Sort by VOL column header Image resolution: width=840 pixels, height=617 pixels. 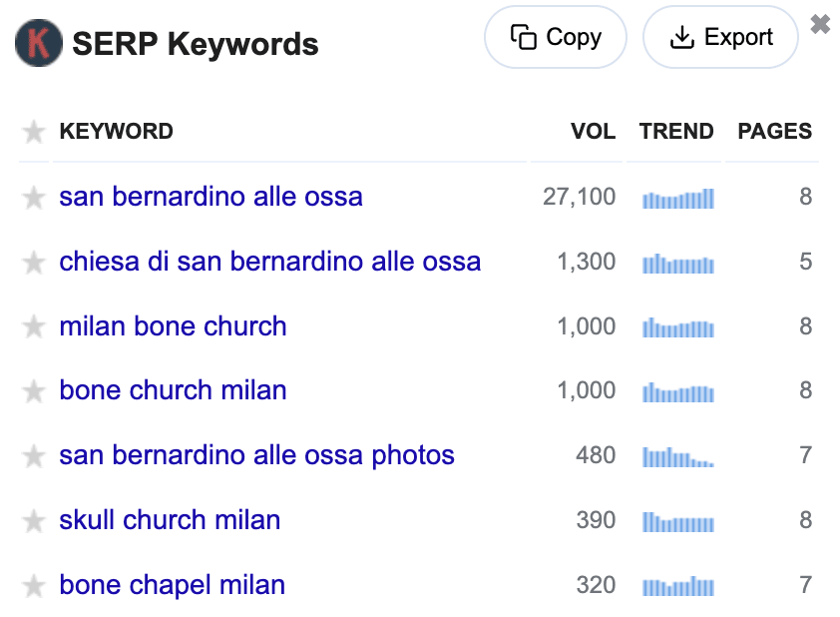tap(593, 132)
